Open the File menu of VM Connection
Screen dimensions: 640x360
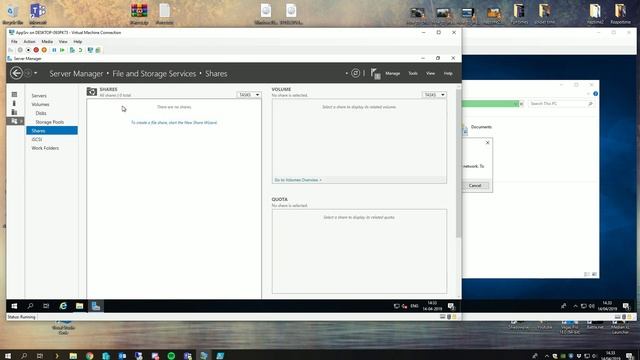tap(14, 42)
